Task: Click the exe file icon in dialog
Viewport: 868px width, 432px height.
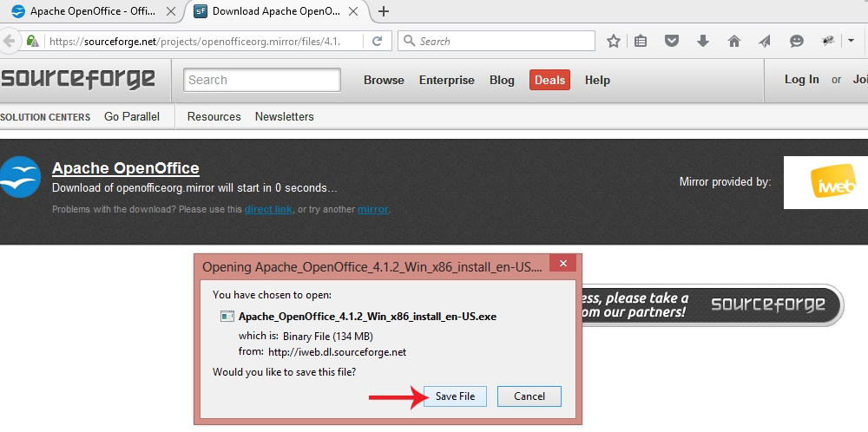Action: pos(227,317)
